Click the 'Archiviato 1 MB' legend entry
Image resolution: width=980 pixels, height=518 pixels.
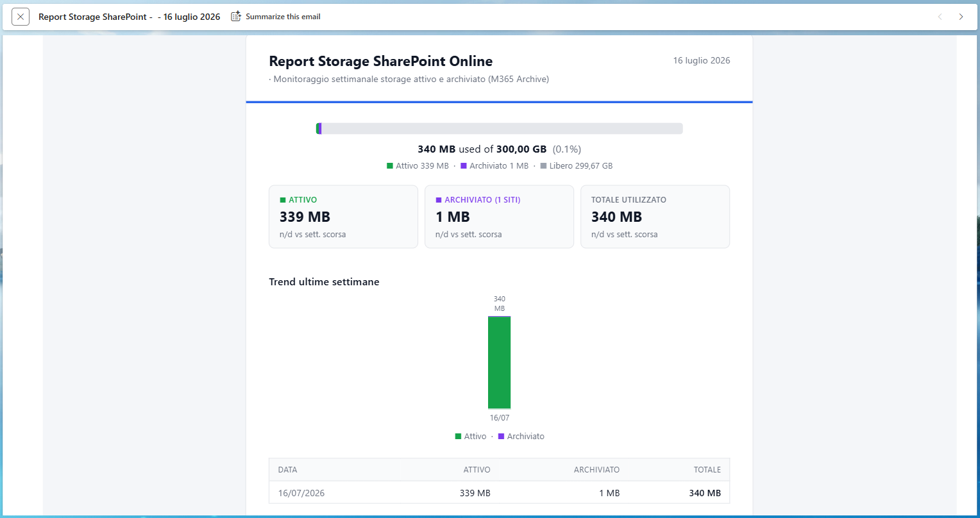pyautogui.click(x=499, y=166)
